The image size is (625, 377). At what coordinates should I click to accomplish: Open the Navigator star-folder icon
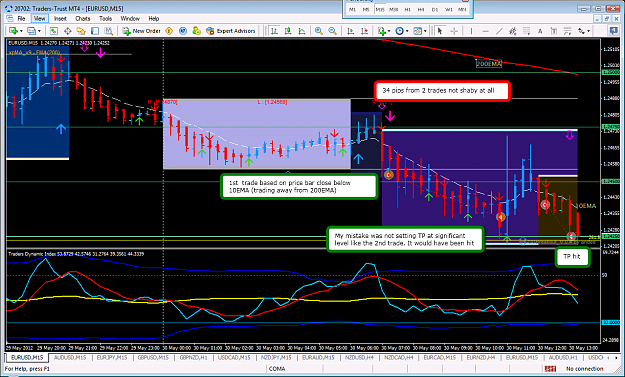(81, 31)
